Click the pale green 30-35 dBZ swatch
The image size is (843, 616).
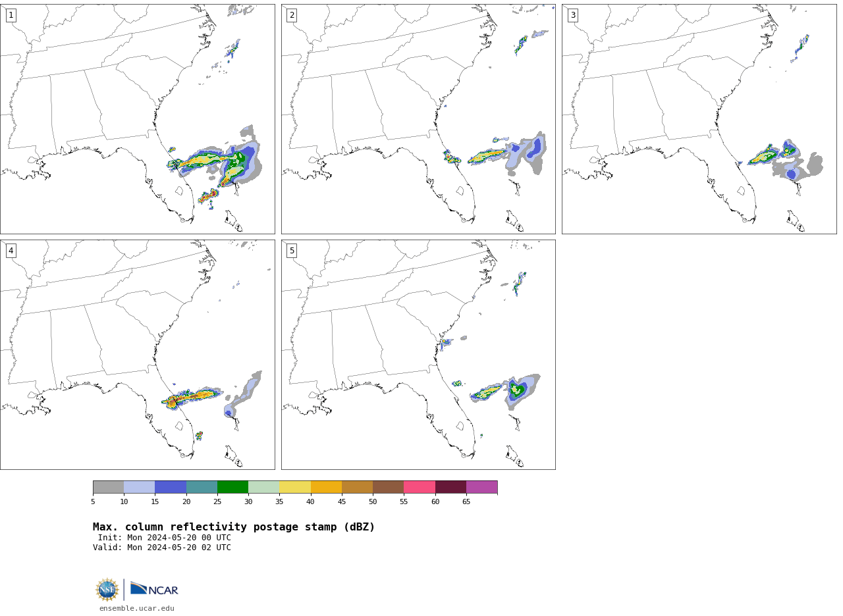[x=263, y=487]
